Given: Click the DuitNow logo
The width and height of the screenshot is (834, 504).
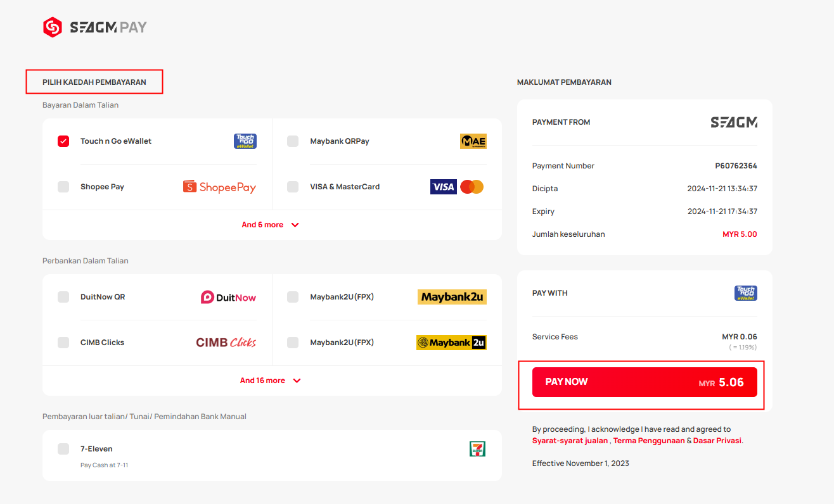Looking at the screenshot, I should pyautogui.click(x=228, y=297).
